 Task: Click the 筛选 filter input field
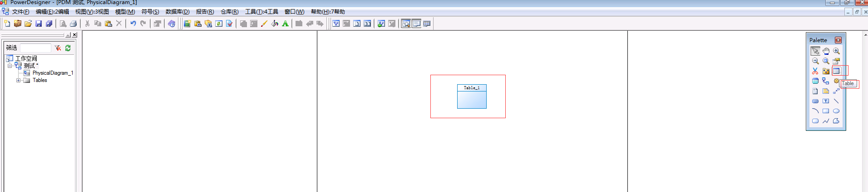point(35,48)
